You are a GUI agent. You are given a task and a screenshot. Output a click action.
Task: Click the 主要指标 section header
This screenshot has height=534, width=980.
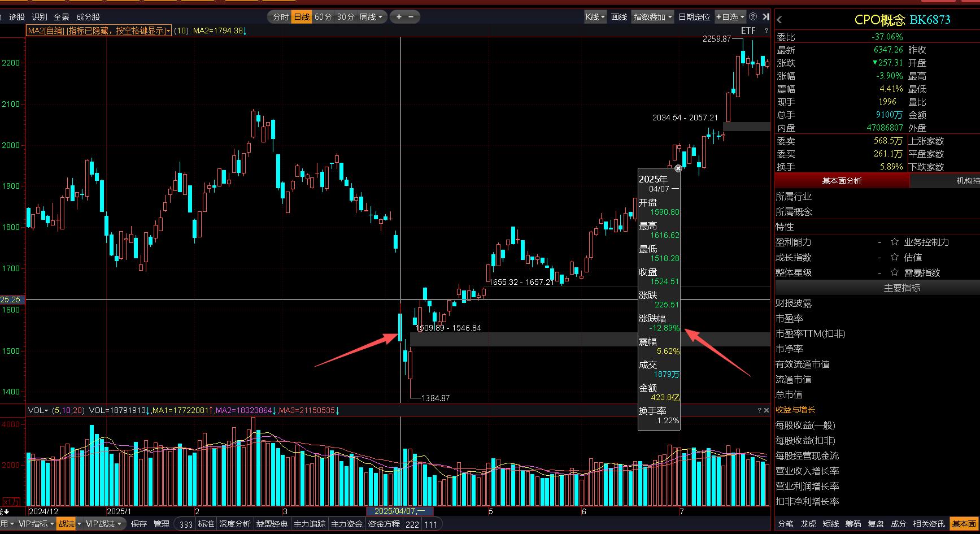pos(902,288)
